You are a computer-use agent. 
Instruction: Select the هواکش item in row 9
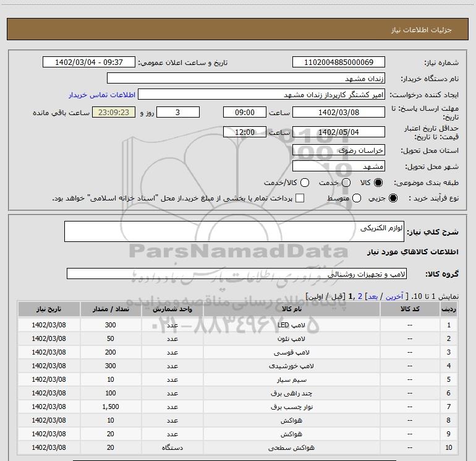click(237, 434)
